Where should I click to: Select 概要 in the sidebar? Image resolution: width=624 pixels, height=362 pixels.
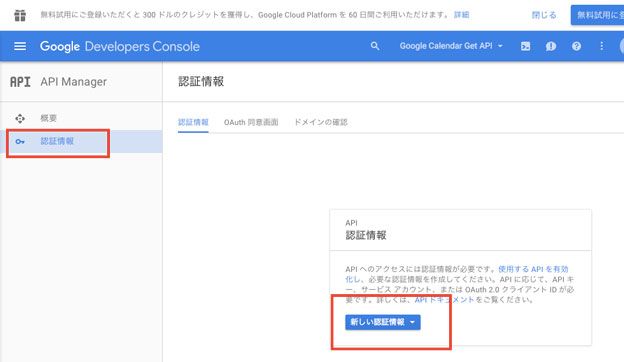pos(81,118)
